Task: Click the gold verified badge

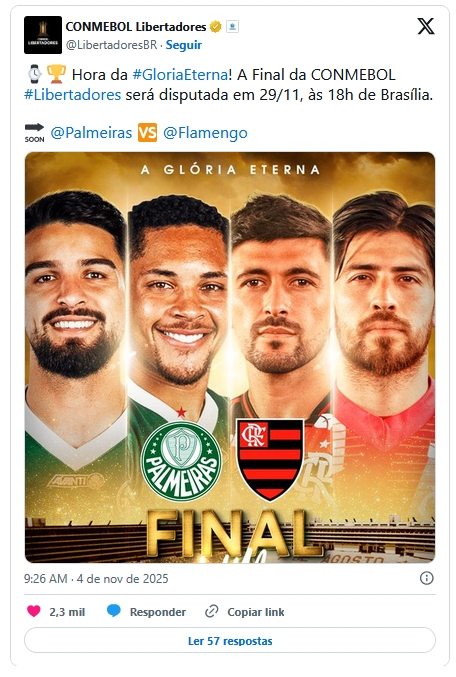Action: [x=215, y=27]
